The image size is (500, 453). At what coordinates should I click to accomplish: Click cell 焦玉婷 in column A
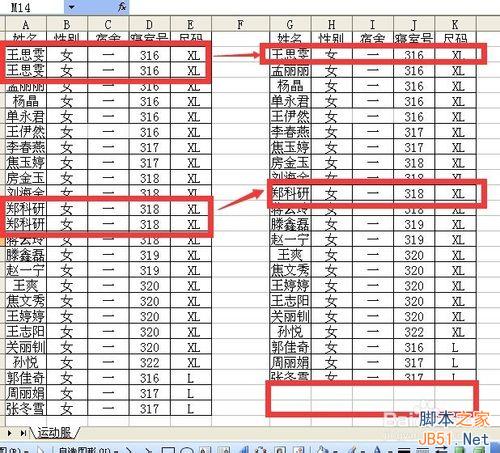[x=26, y=163]
